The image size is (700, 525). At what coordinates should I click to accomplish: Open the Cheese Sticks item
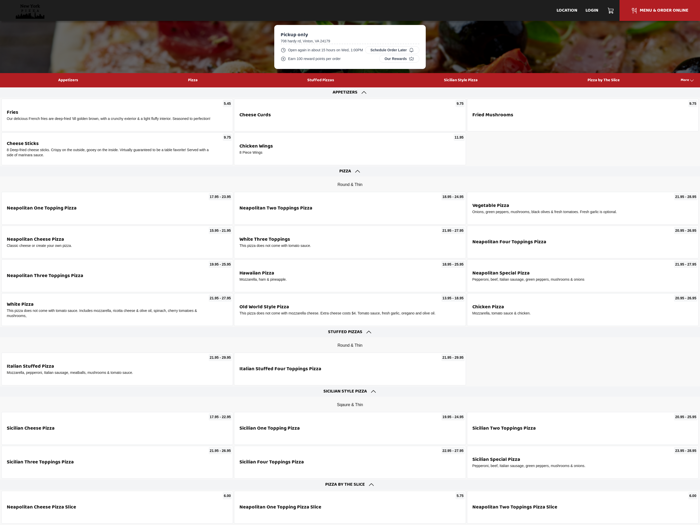(x=117, y=149)
